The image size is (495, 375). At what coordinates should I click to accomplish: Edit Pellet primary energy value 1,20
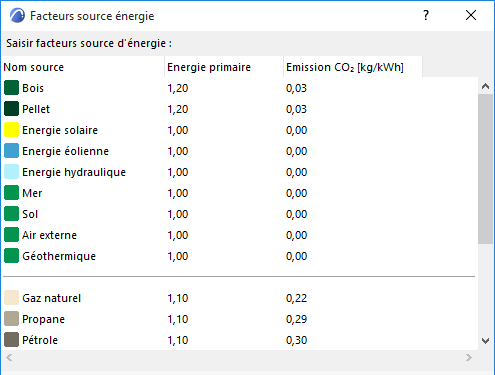pos(178,109)
